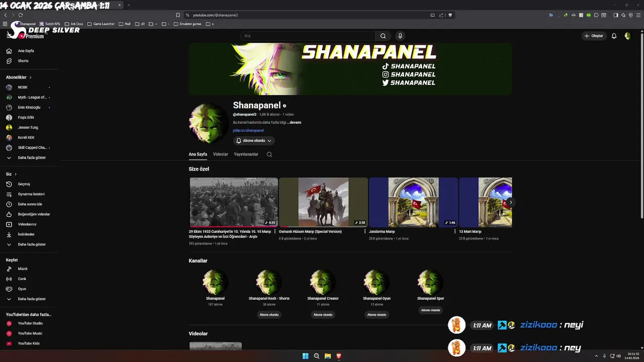This screenshot has height=362, width=644.
Task: Toggle the browser sidebar panel icon
Action: 616,15
